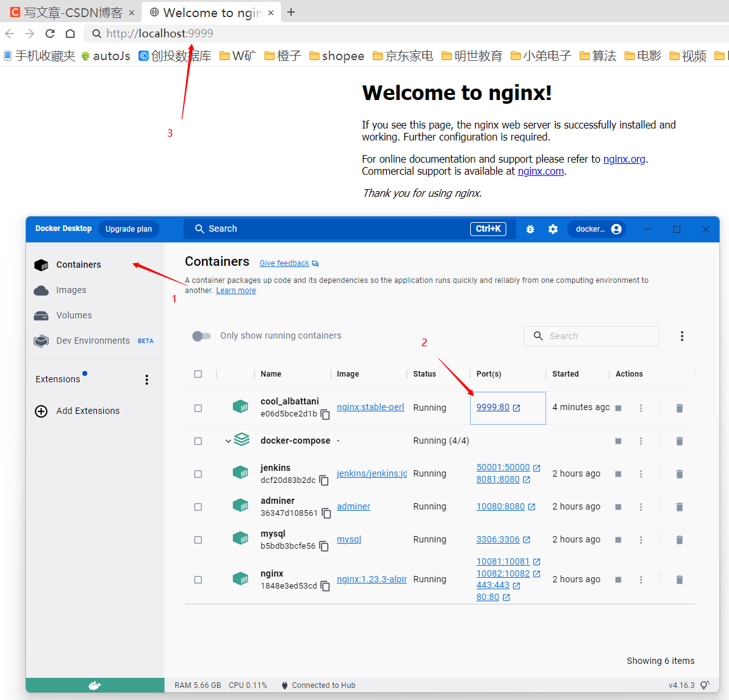Delete the jenkins container
Image resolution: width=729 pixels, height=700 pixels.
coord(679,474)
